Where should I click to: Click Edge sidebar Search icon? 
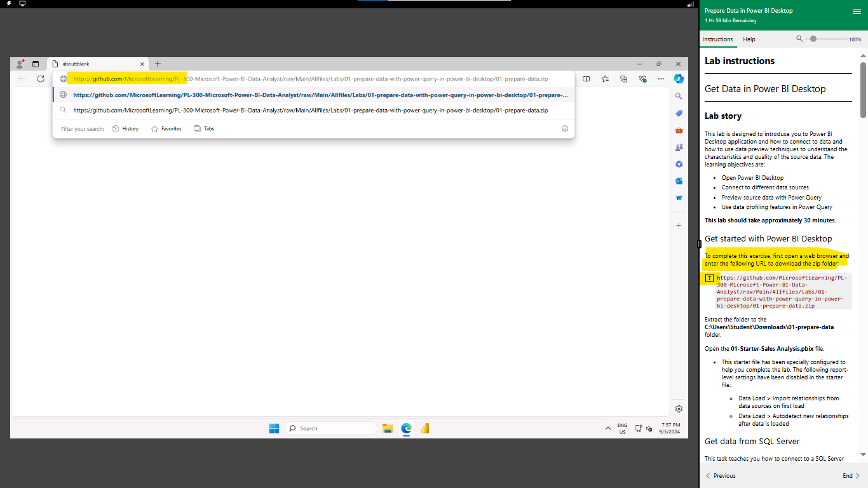pyautogui.click(x=679, y=96)
